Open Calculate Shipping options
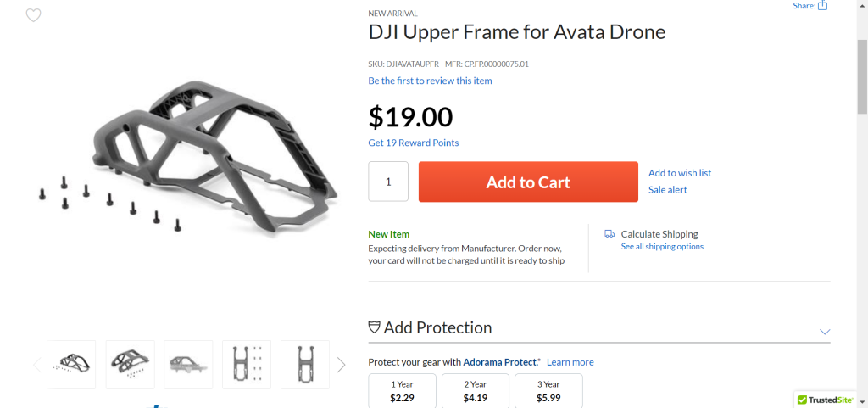The image size is (868, 408). click(659, 234)
